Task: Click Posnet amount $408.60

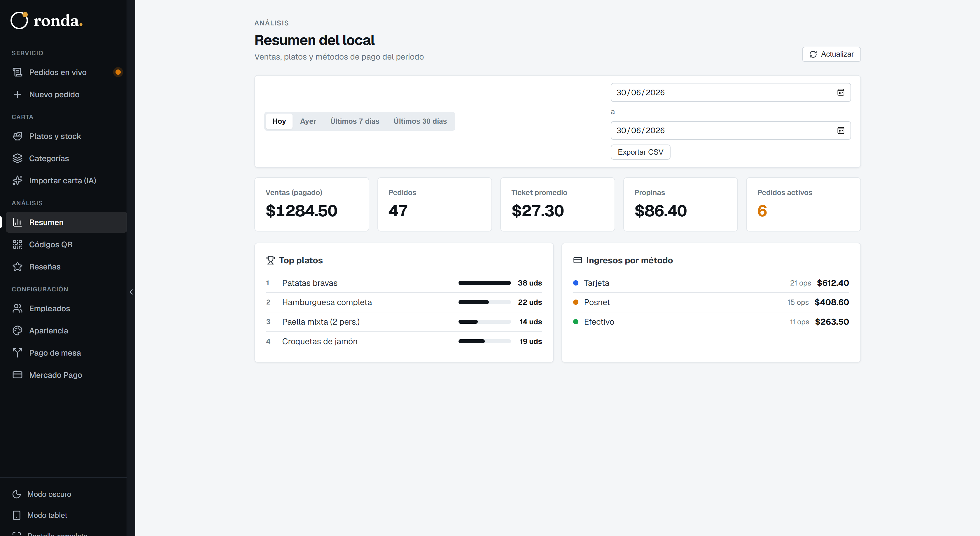Action: [x=832, y=302]
